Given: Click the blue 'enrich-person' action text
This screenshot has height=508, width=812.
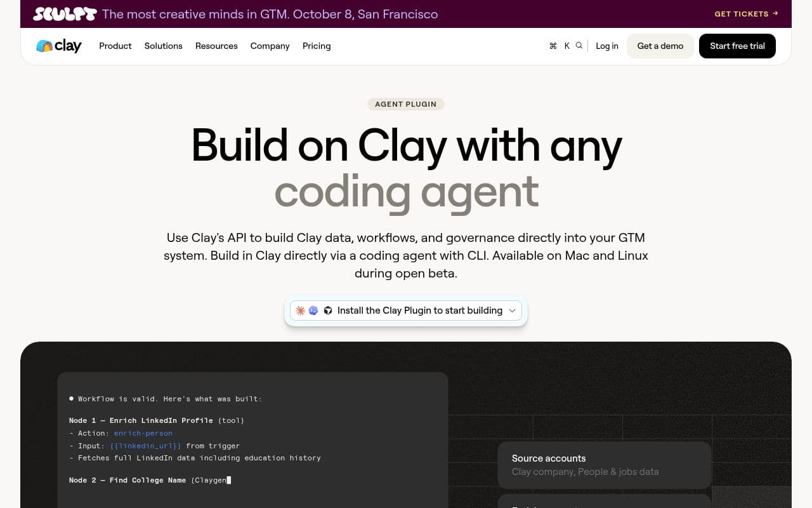Looking at the screenshot, I should (x=143, y=433).
